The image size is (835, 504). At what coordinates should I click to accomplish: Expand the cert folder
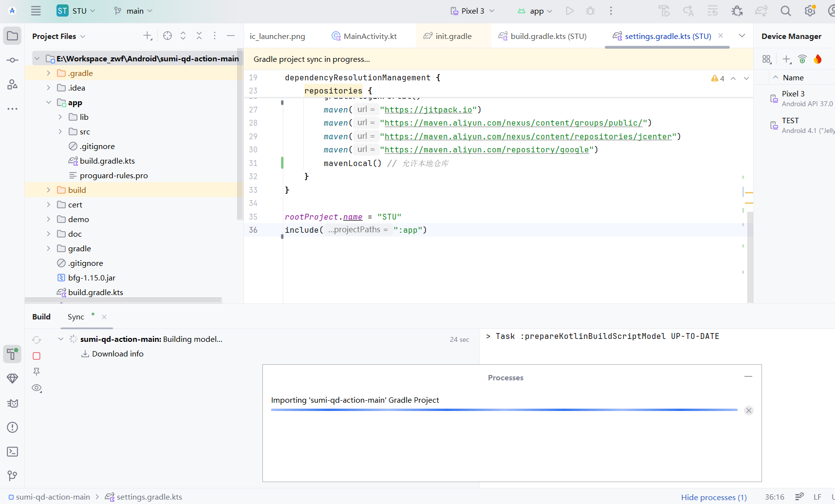click(x=48, y=205)
